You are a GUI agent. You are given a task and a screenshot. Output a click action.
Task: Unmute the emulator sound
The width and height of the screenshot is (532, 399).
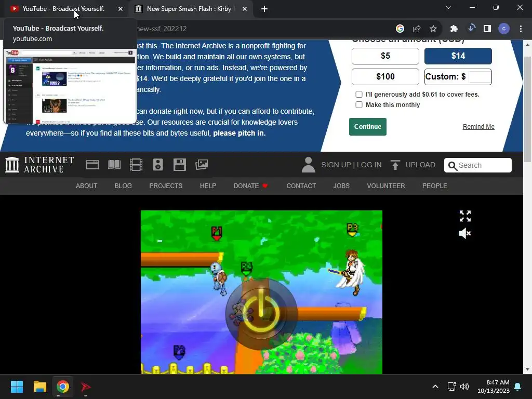point(465,233)
